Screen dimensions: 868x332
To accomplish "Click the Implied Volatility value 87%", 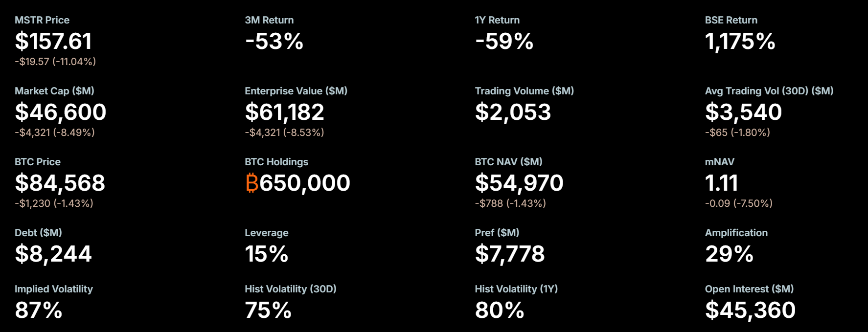I will 39,310.
